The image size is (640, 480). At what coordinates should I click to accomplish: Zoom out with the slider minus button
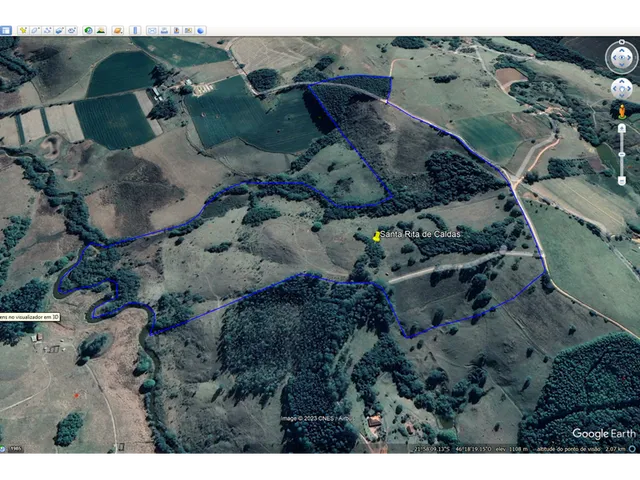click(x=622, y=181)
